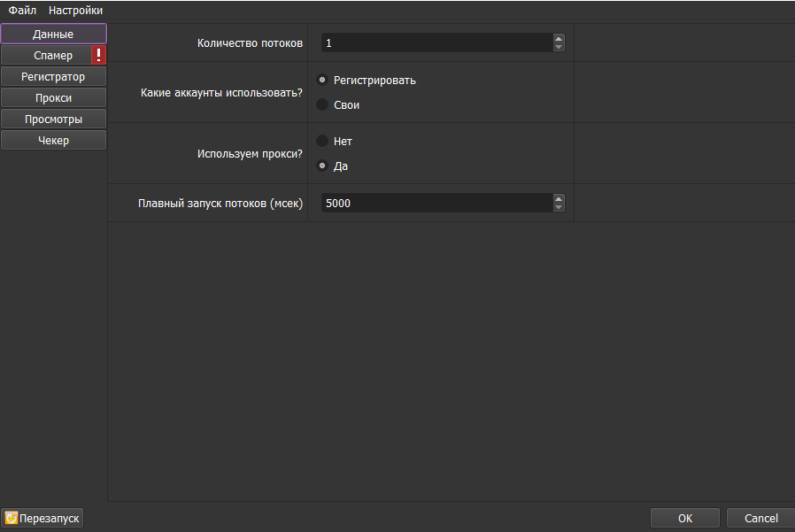Screen dimensions: 795x532
Task: Increase Плавный запуск потоков value arrow
Action: coord(558,198)
